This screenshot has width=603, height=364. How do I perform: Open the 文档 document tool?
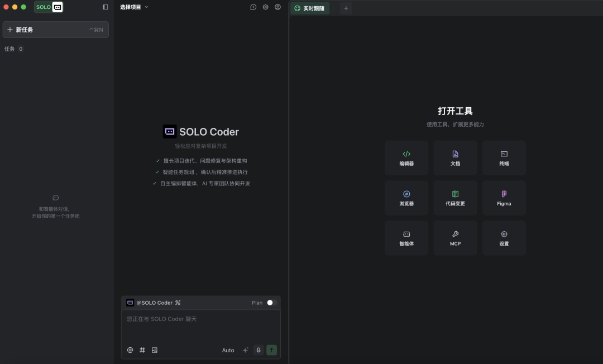(456, 158)
